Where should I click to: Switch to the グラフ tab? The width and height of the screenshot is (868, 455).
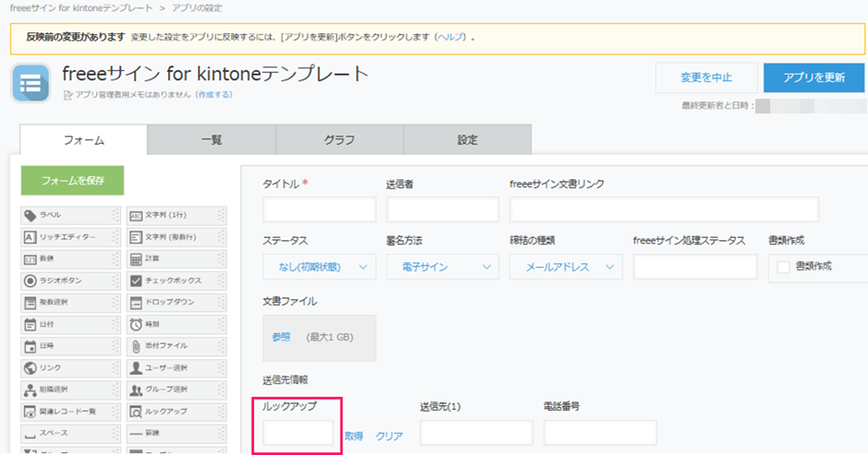[x=339, y=140]
